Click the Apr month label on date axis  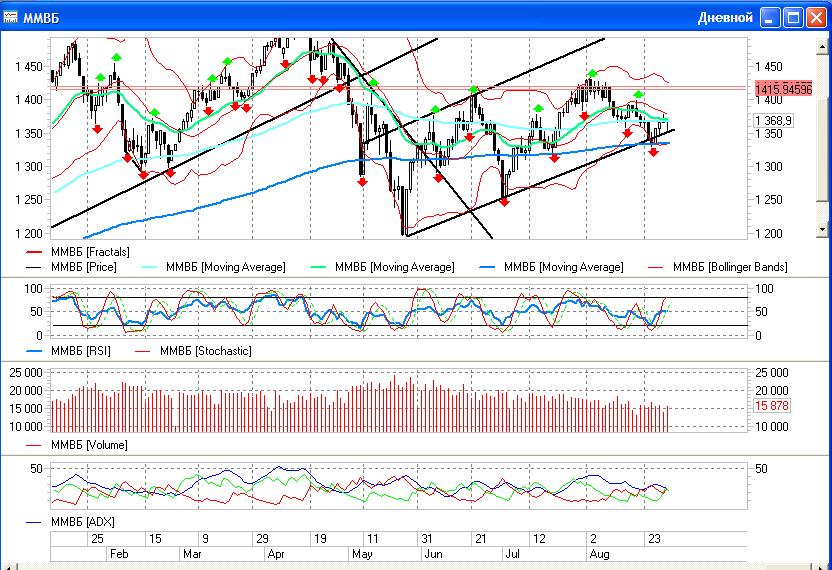[x=276, y=554]
